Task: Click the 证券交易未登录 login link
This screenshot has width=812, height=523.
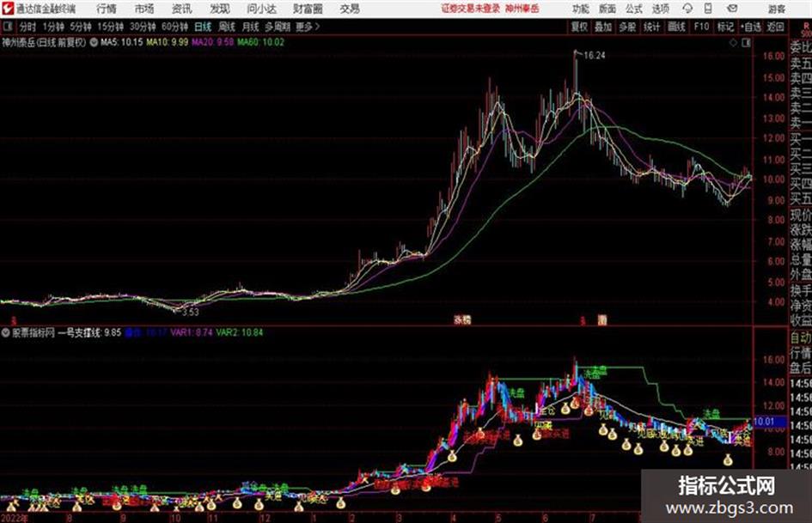Action: (x=470, y=9)
